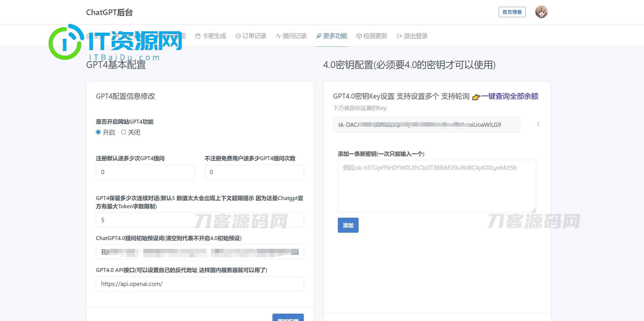Open the 卡密生成 tab
The image size is (644, 321).
click(x=211, y=36)
